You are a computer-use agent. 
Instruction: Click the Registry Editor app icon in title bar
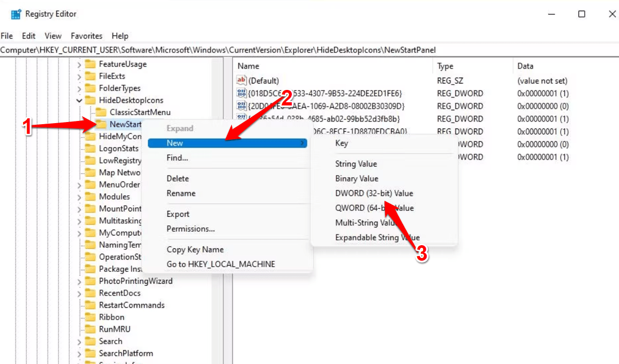tap(16, 14)
